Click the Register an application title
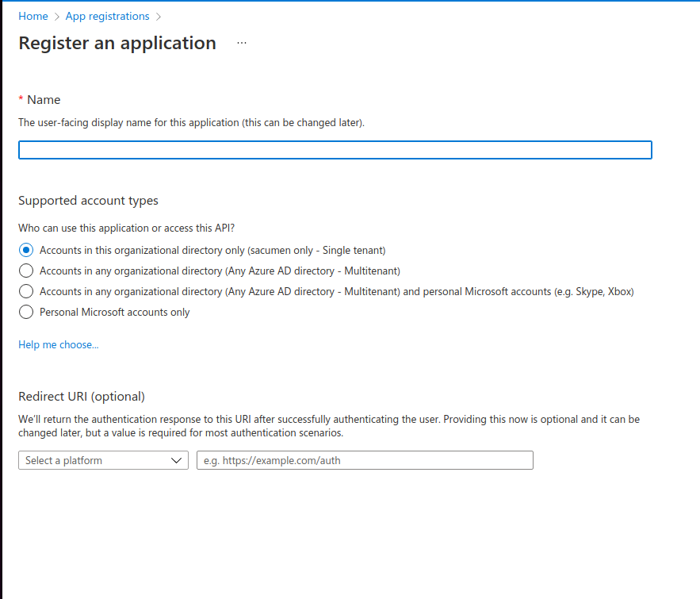This screenshot has height=599, width=700. [x=117, y=44]
